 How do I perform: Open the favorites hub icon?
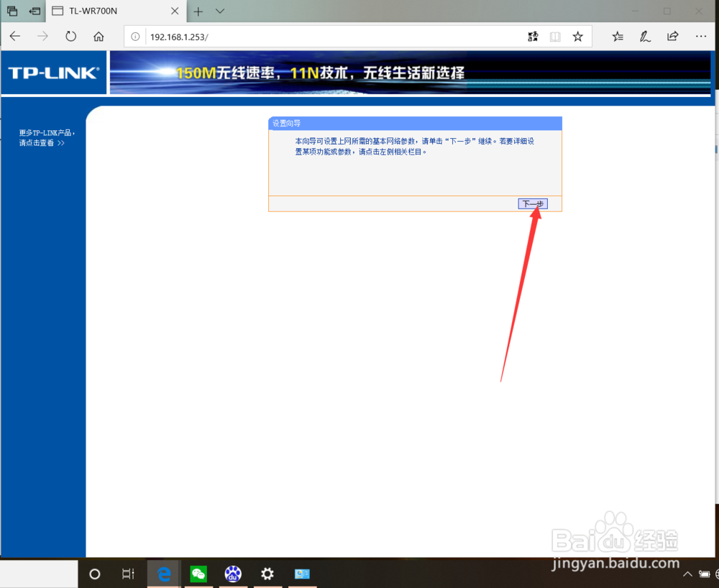click(x=618, y=37)
